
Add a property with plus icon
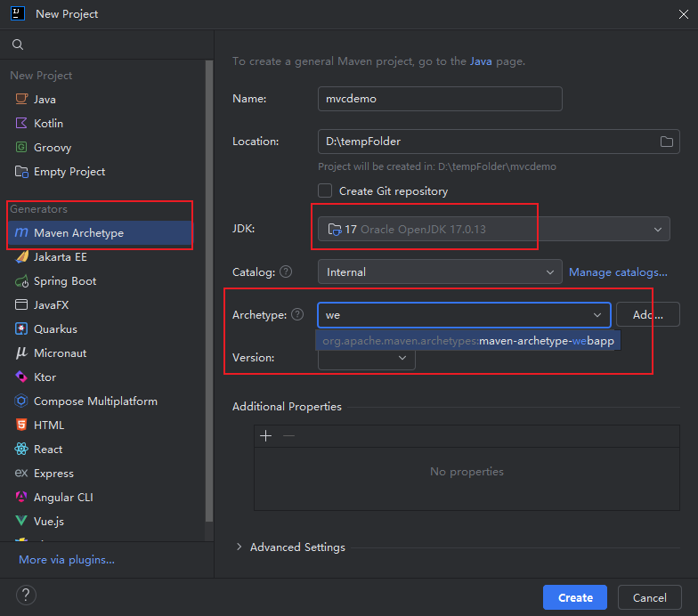[265, 436]
